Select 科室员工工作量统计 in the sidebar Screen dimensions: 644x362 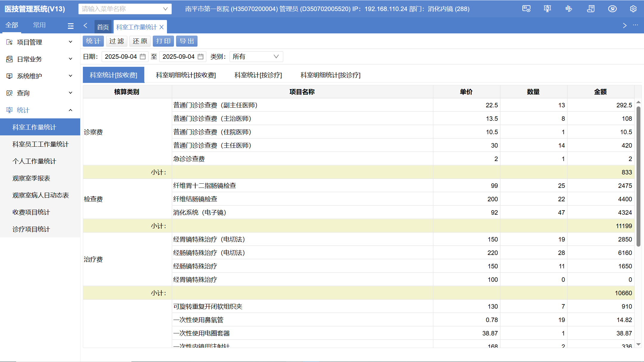coord(41,144)
